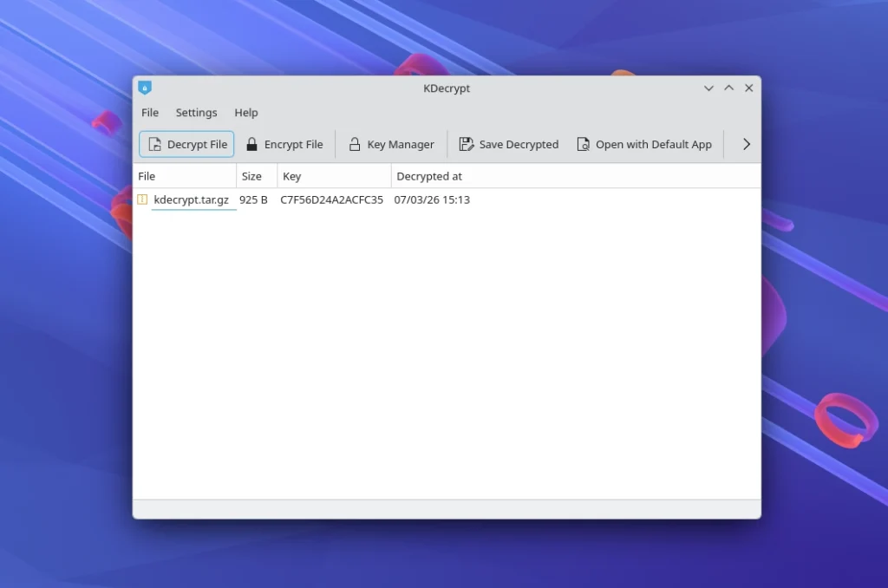The height and width of the screenshot is (588, 888).
Task: Click the Open with Default App icon
Action: tap(584, 145)
